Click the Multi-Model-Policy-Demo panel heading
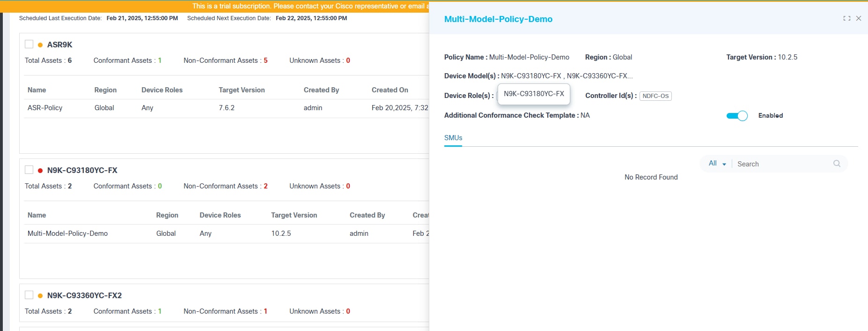Screen dimensions: 868x331 [498, 19]
